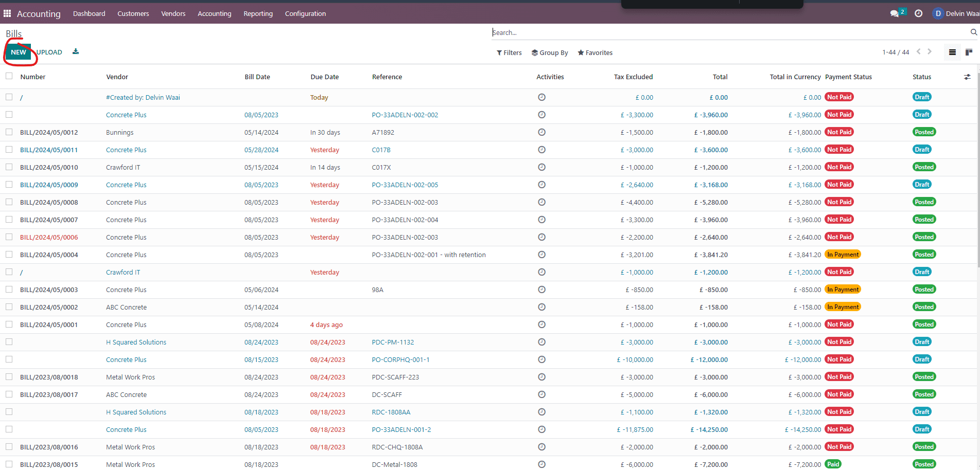Image resolution: width=980 pixels, height=470 pixels.
Task: Switch to kanban view icon
Action: (x=969, y=52)
